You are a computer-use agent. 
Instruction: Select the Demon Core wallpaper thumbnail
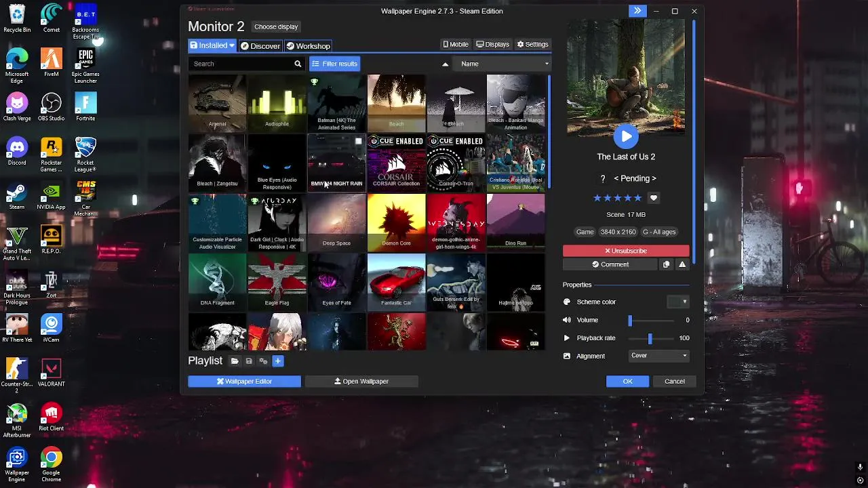[396, 222]
